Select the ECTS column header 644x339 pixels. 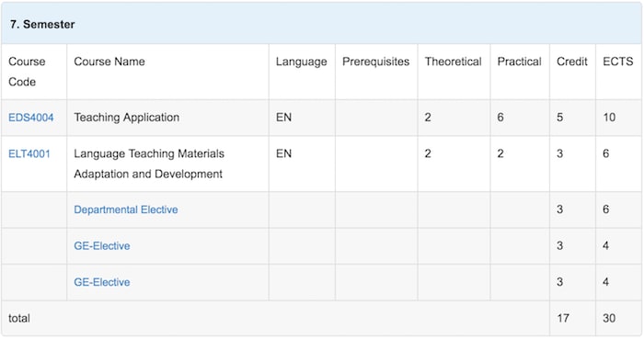click(617, 62)
